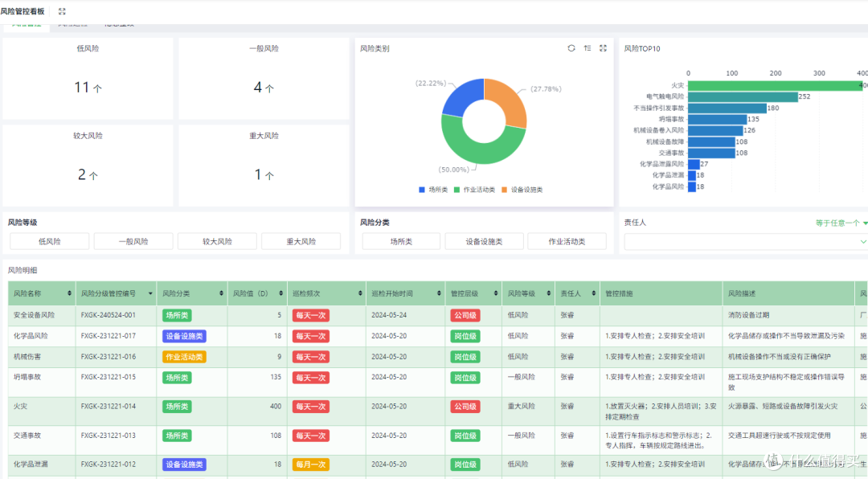Viewport: 868px width, 479px height.
Task: Toggle the 重大风险 level filter
Action: 301,241
